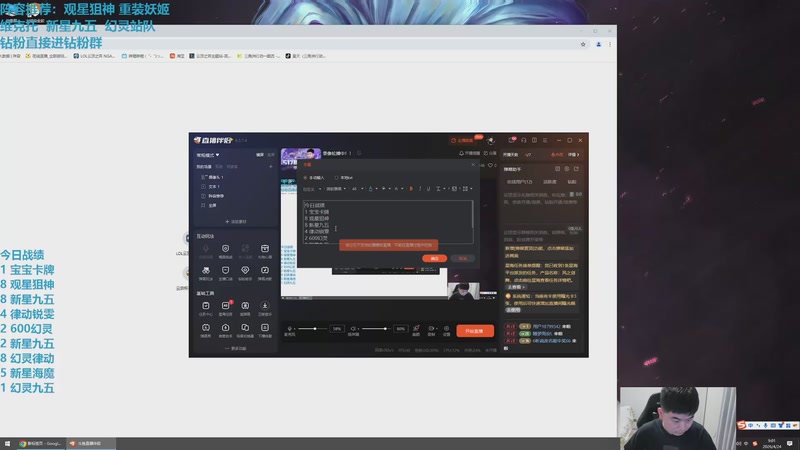Switch to 横屏 orientation tab
Viewport: 800px width, 450px height.
(260, 155)
